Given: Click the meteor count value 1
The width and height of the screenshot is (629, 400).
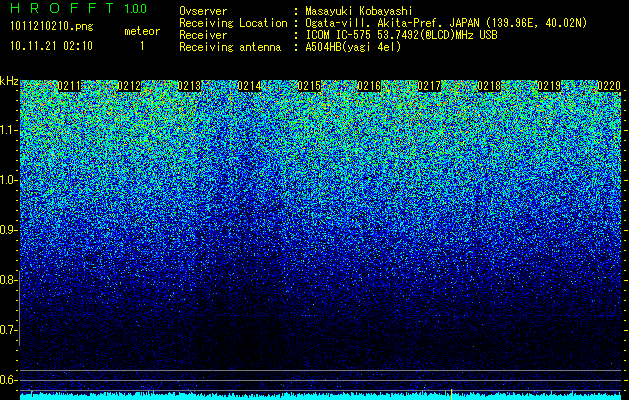Looking at the screenshot, I should (142, 46).
